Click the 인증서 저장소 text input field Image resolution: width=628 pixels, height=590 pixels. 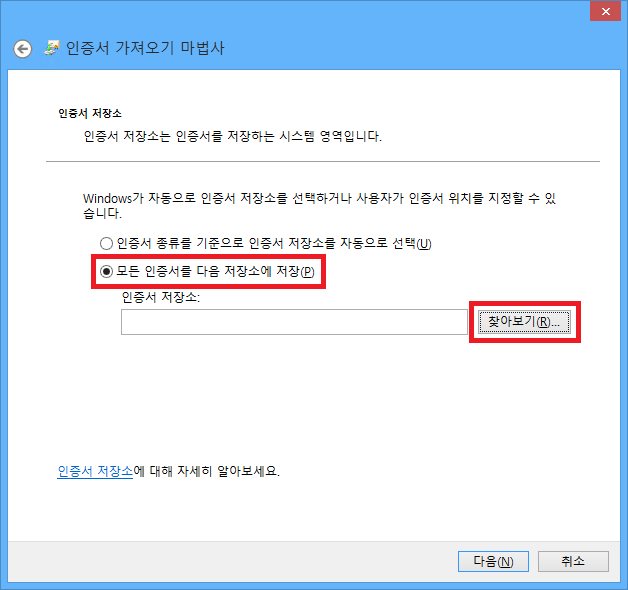pyautogui.click(x=293, y=322)
